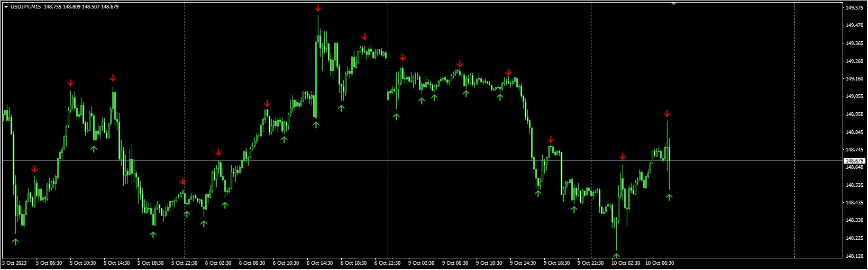
Task: Click the 6 Oct 22:30 time label
Action: point(387,263)
